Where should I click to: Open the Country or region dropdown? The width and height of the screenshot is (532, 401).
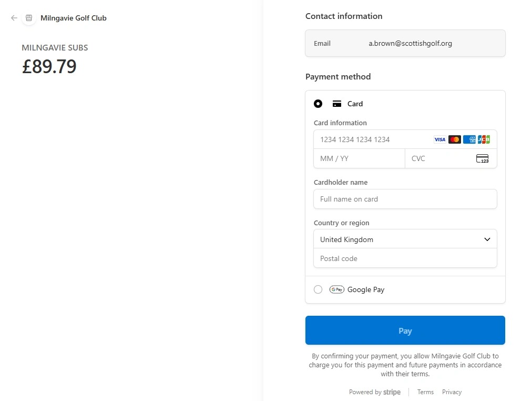pos(405,239)
